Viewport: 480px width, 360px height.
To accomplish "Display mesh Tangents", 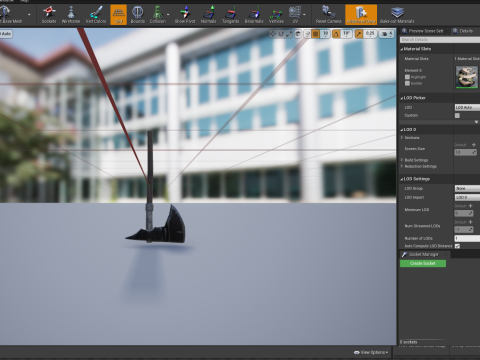I will pyautogui.click(x=230, y=15).
